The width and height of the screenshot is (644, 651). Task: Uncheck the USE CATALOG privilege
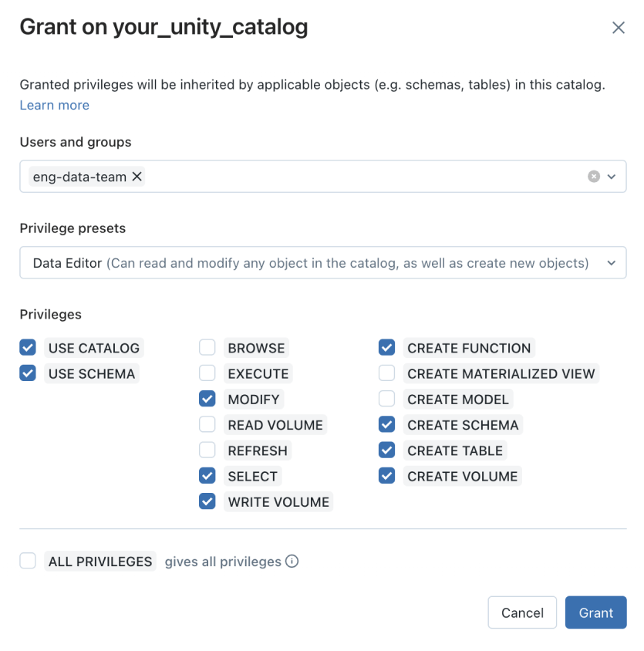[28, 348]
